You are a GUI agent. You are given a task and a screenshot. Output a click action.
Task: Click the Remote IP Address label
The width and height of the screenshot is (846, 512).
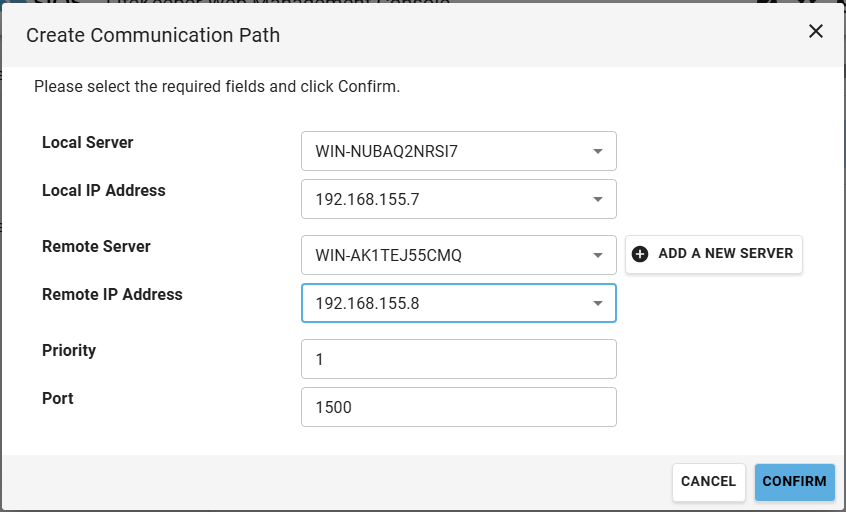[112, 294]
